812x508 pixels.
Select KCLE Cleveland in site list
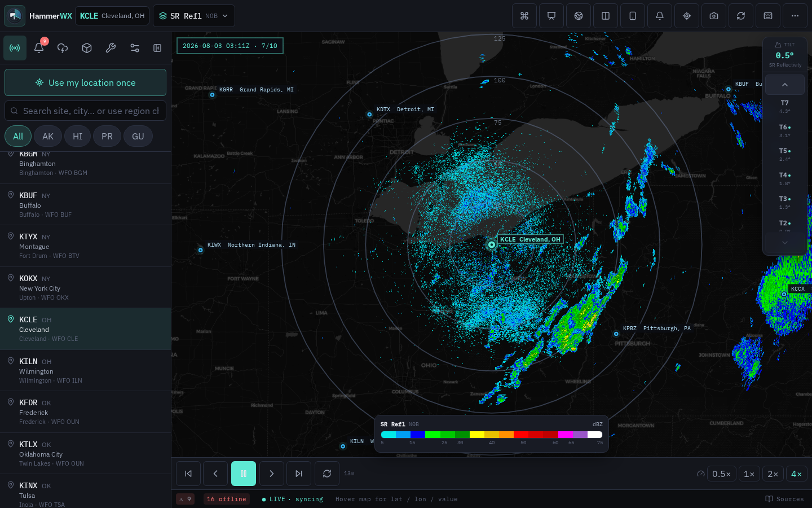[x=85, y=329]
